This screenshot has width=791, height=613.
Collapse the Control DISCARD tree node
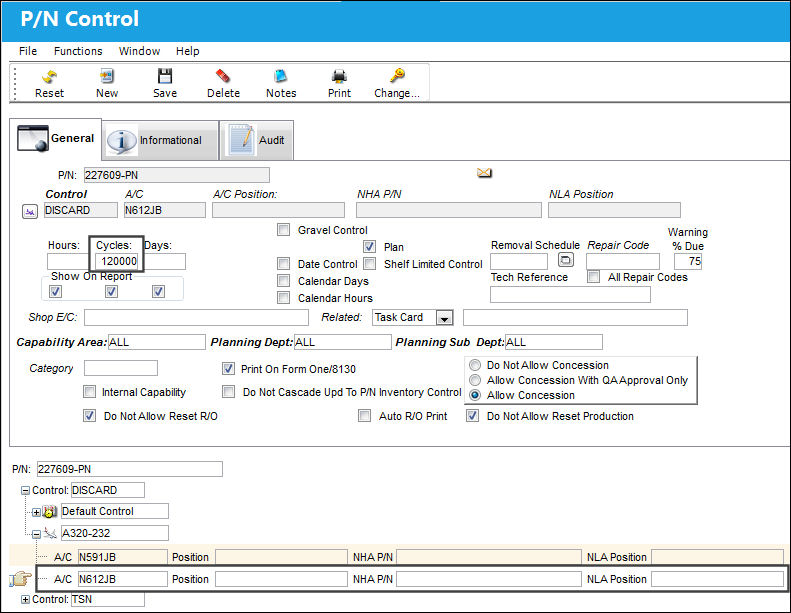click(25, 490)
